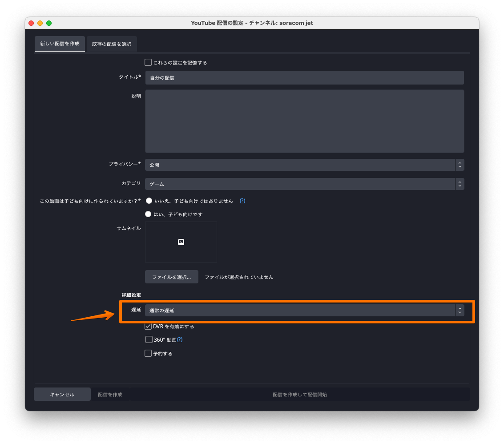This screenshot has width=504, height=444.
Task: Click the プライバシー dropdown stepper arrows
Action: (460, 165)
